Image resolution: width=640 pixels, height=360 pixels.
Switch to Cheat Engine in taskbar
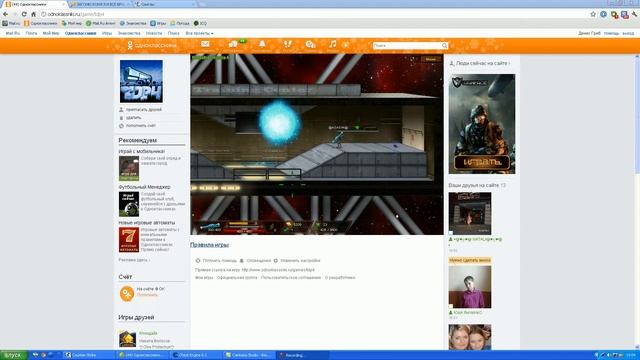[196, 355]
